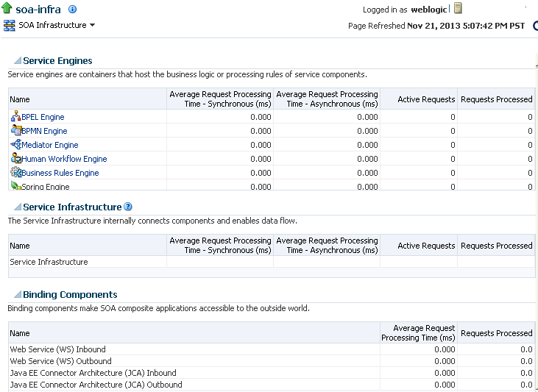Click the Business Rules Engine gear icon
Image resolution: width=538 pixels, height=392 pixels.
(x=15, y=173)
